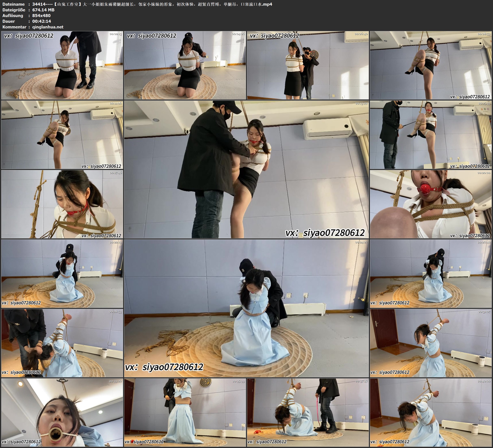Click the qinglanhua.net comment text
The height and width of the screenshot is (448, 493).
pos(48,27)
